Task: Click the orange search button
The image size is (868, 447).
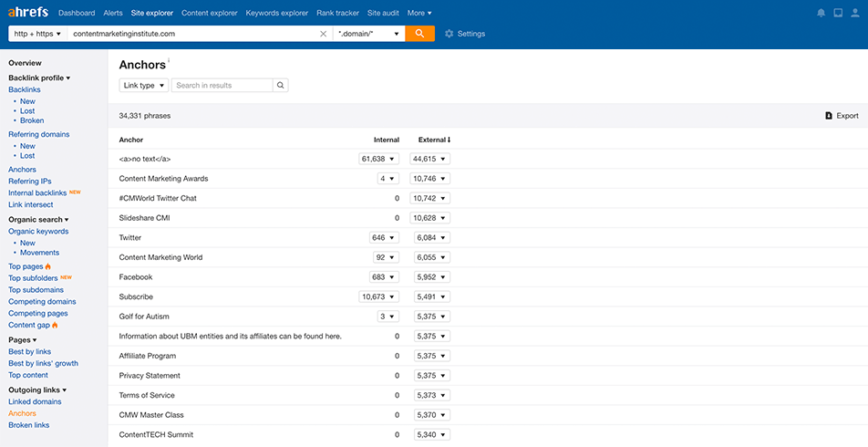Action: [x=419, y=34]
